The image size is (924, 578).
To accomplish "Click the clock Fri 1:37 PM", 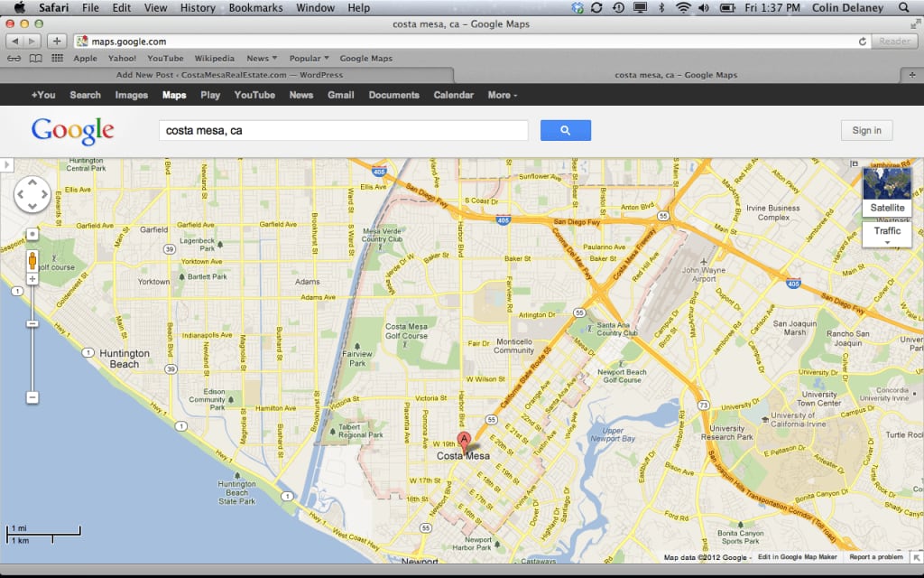I will click(772, 7).
